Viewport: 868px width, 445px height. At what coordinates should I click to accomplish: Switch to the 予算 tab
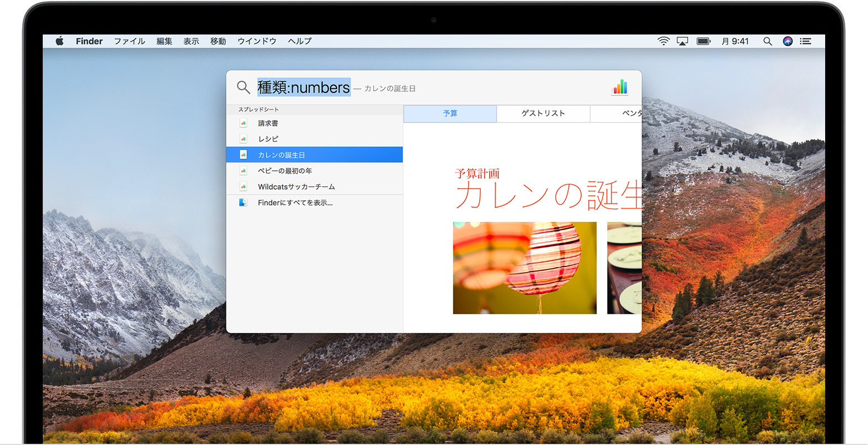point(450,113)
